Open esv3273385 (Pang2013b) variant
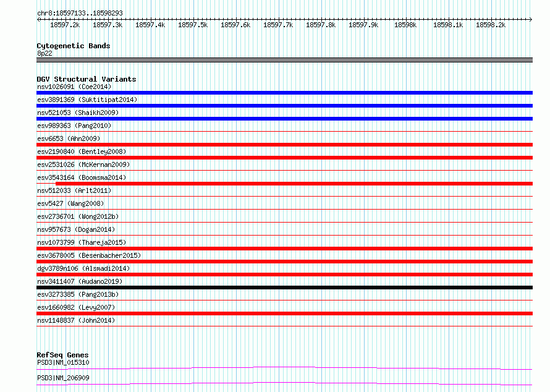The image size is (550, 392). coord(78,294)
